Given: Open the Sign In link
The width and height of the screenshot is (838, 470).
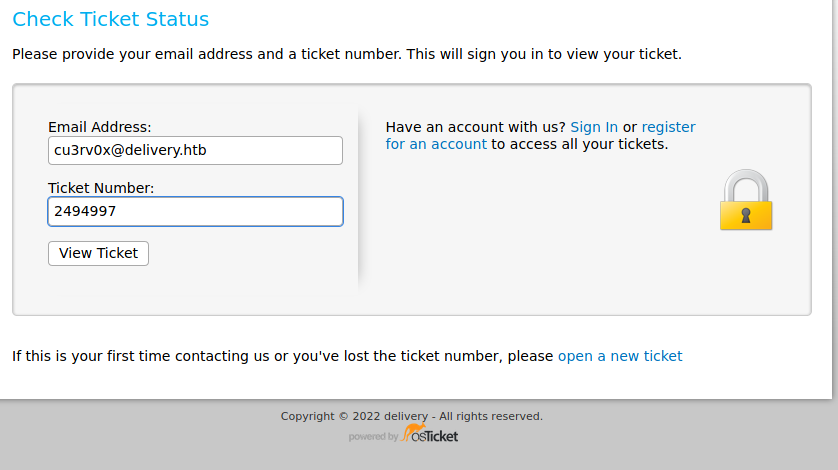Looking at the screenshot, I should 594,127.
